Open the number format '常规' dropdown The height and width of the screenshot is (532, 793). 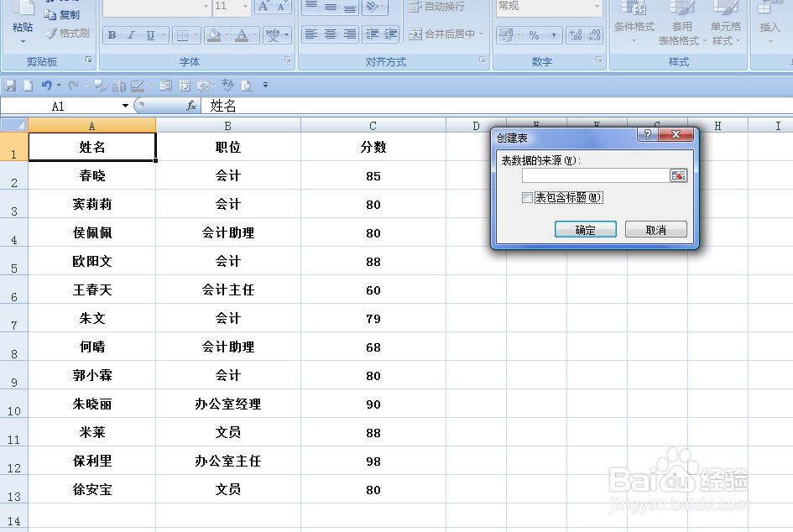click(x=597, y=6)
